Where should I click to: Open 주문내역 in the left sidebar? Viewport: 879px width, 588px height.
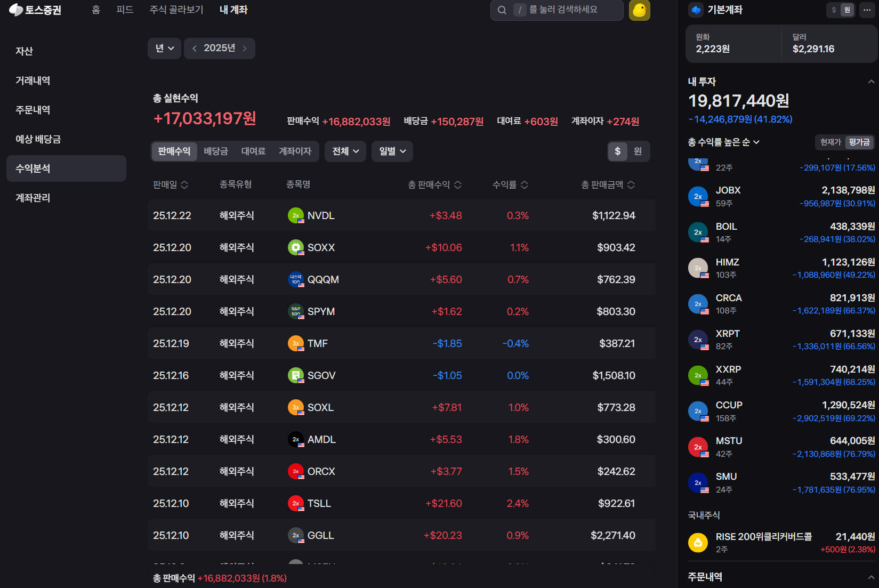pyautogui.click(x=66, y=110)
